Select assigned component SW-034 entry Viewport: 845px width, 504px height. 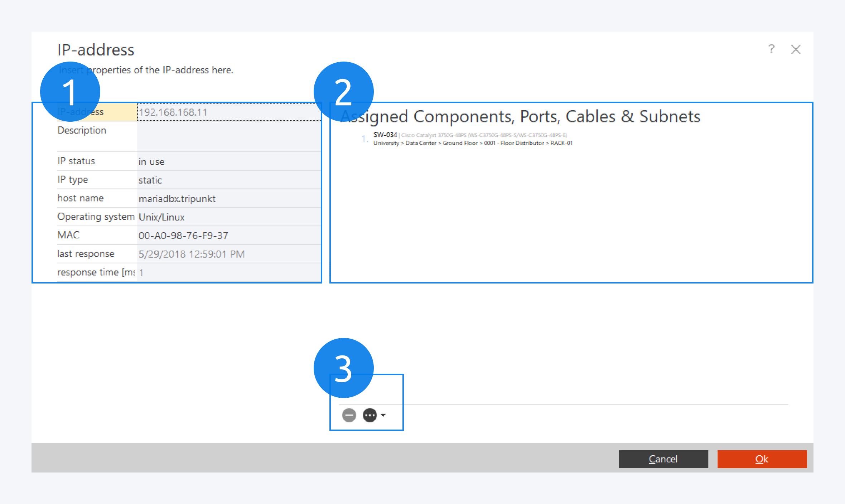click(385, 135)
